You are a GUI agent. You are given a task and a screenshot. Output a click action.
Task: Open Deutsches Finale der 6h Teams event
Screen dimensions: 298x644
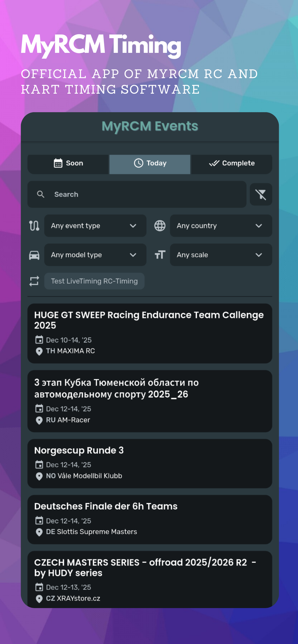point(150,520)
